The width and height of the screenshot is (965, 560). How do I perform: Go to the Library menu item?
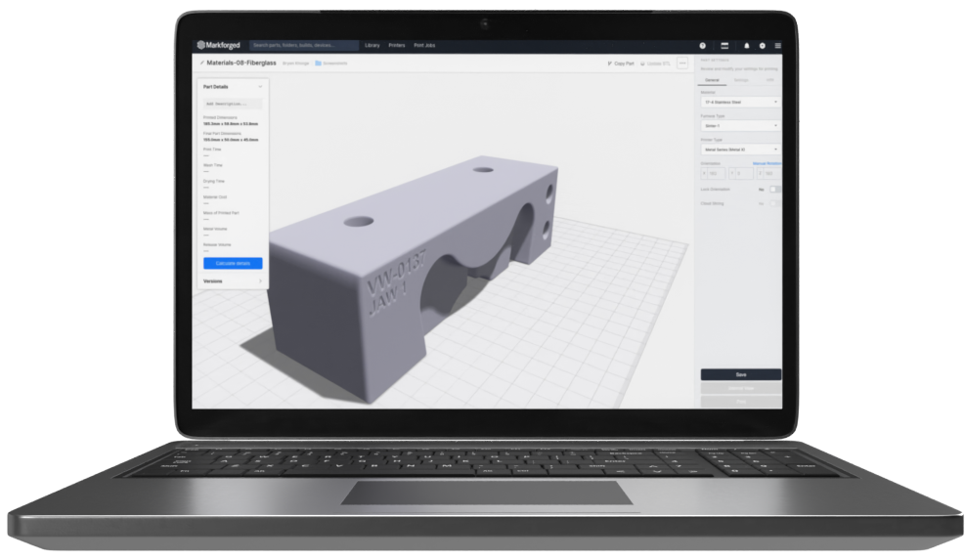373,45
